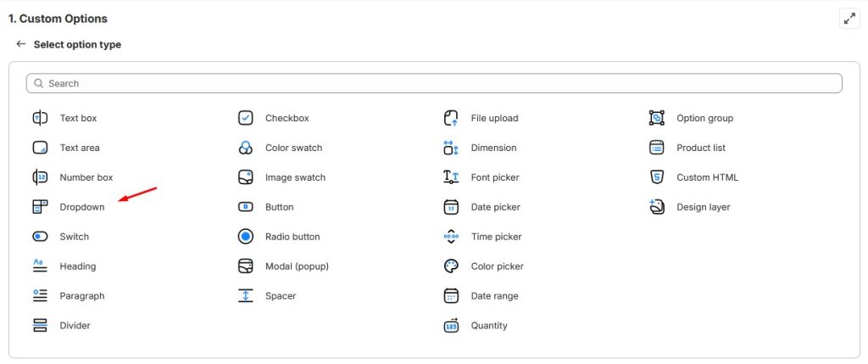
Task: Choose the Product list option
Action: coord(700,148)
